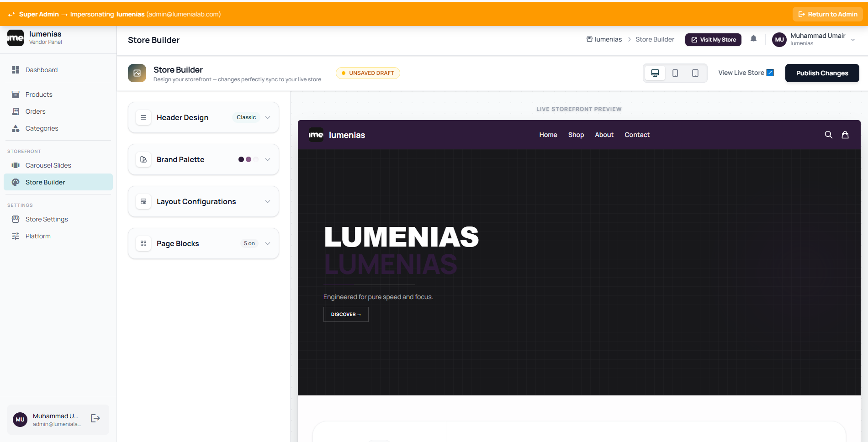
Task: Open Platform settings item
Action: click(58, 236)
